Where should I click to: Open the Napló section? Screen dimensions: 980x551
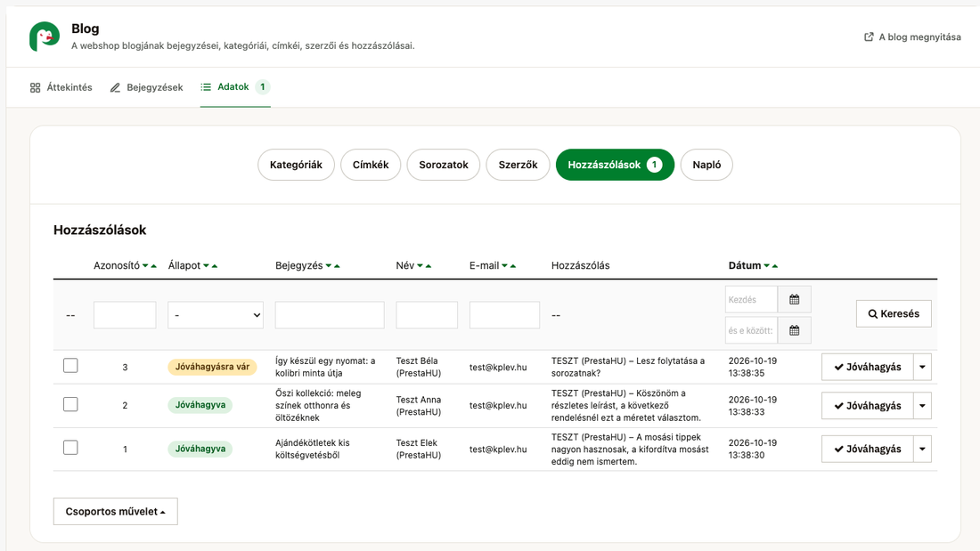click(x=706, y=165)
